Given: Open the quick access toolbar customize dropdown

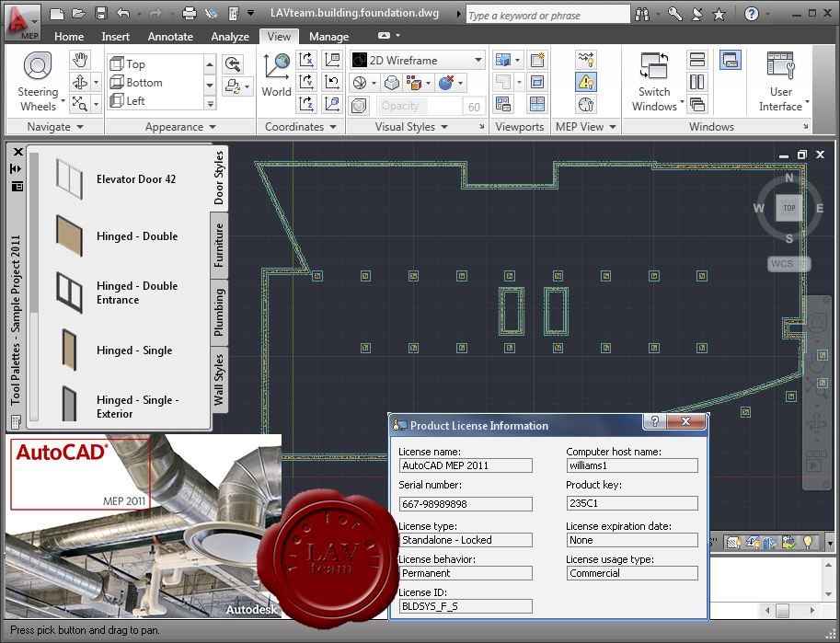Looking at the screenshot, I should pos(251,14).
